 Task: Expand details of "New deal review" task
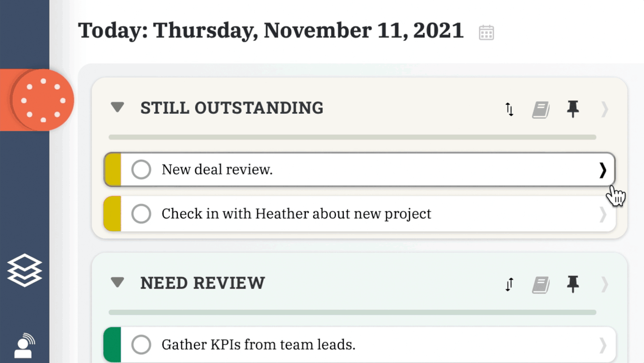[603, 169]
